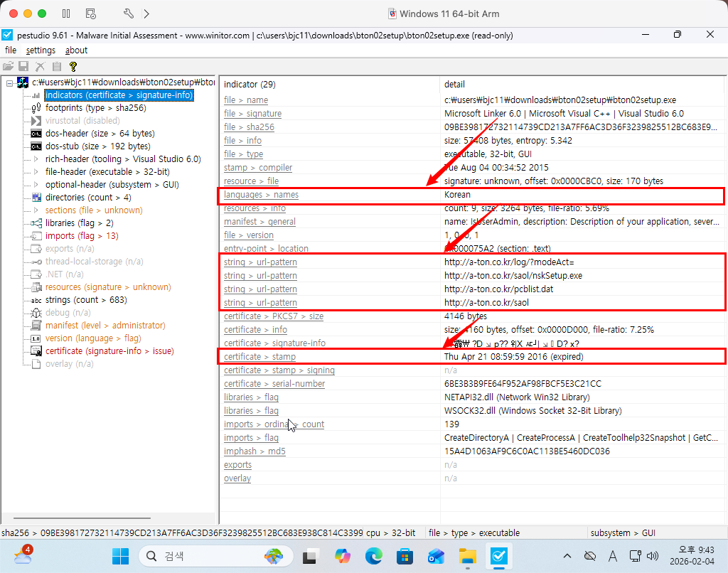The image size is (728, 573).
Task: Click the left panel horizontal scrollbar
Action: (x=85, y=518)
